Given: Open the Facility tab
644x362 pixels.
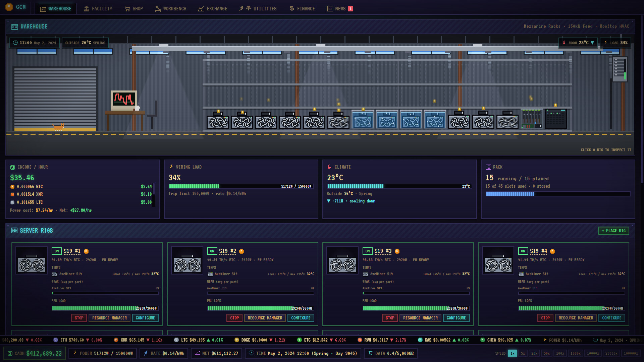Looking at the screenshot, I should pyautogui.click(x=98, y=9).
